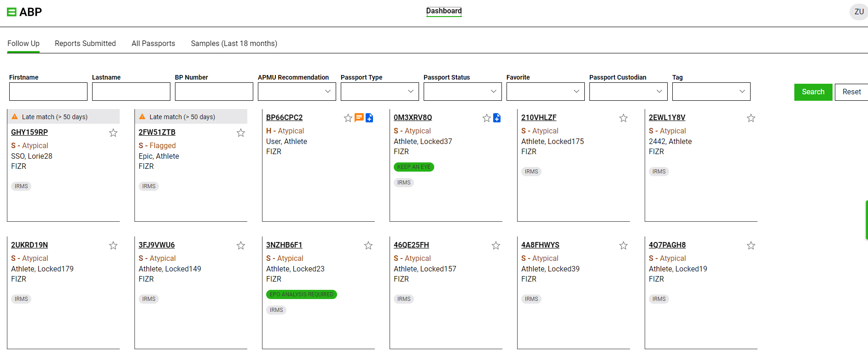Toggle star on passport 4A8FHWYS
This screenshot has height=363, width=868.
623,246
